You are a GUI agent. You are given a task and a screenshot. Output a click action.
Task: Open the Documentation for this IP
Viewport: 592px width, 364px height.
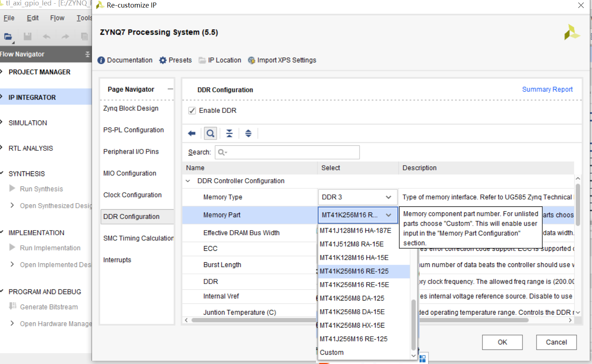(124, 60)
